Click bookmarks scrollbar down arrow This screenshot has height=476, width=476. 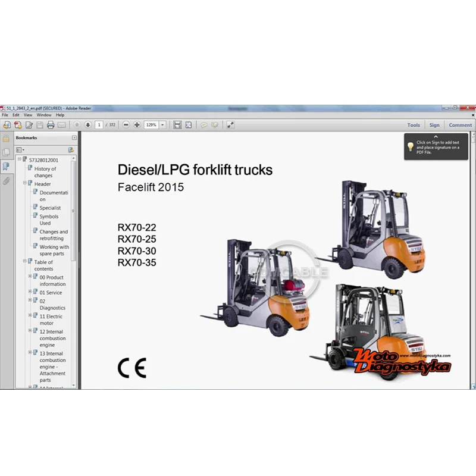[74, 386]
